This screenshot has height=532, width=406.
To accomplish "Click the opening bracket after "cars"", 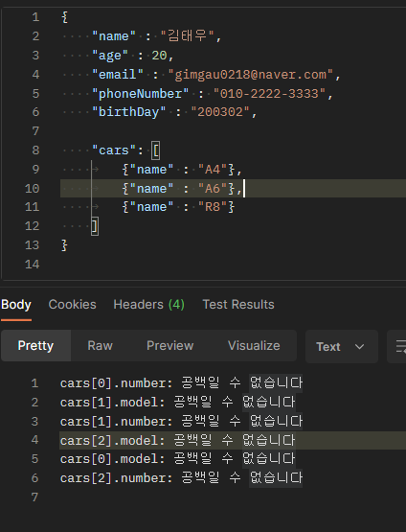I will [155, 150].
